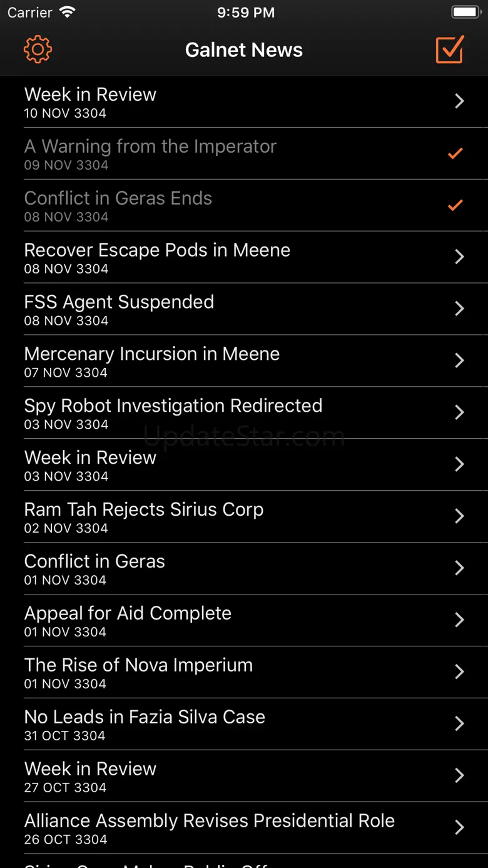Expand the 10 NOV Week in Review chevron
This screenshot has height=868, width=488.
459,101
